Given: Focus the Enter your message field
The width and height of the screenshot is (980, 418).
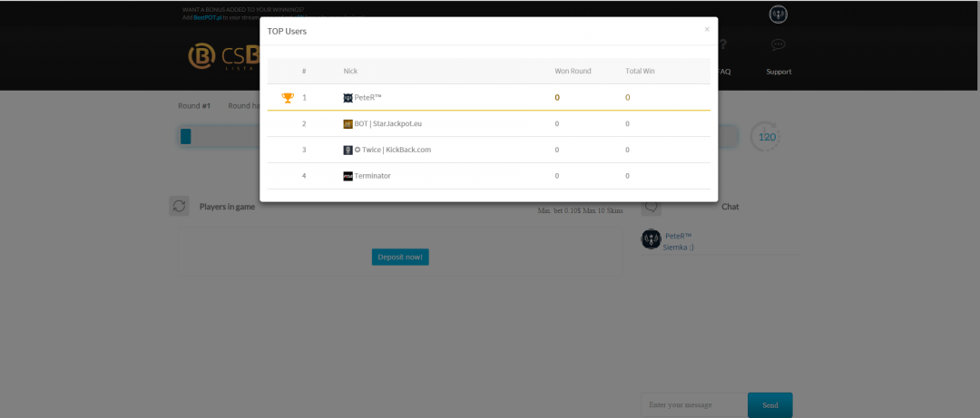Looking at the screenshot, I should tap(692, 404).
